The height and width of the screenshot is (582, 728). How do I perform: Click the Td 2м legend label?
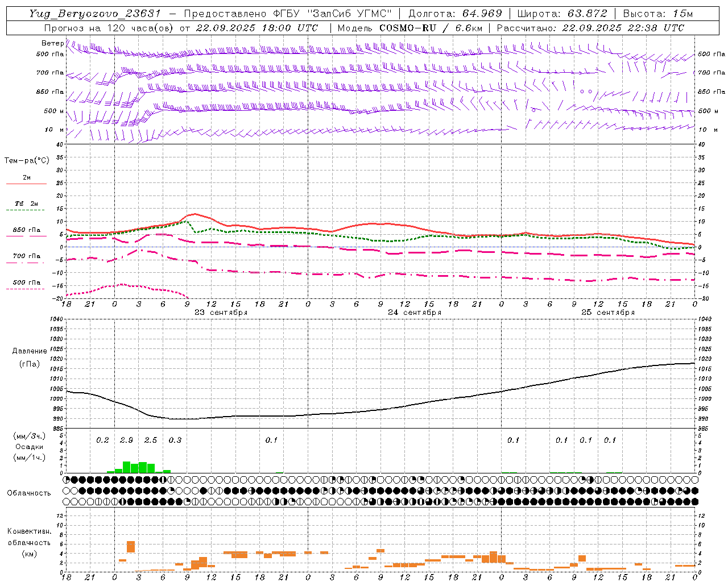(x=27, y=203)
